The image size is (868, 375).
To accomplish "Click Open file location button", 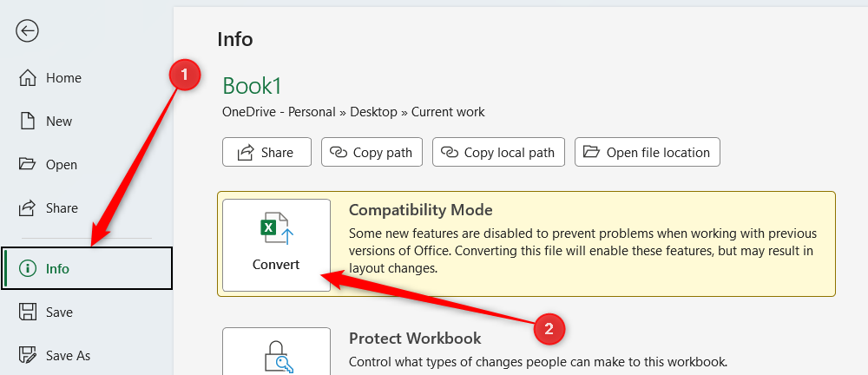I will point(648,152).
